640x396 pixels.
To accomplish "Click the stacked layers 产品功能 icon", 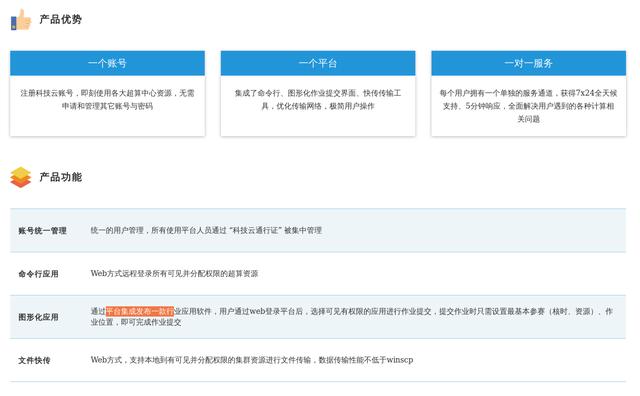I will tap(20, 177).
